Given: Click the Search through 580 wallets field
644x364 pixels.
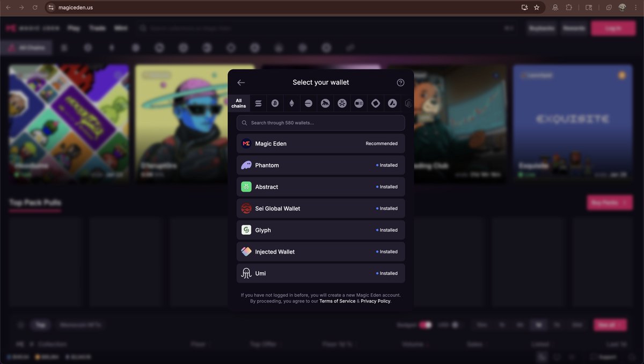Looking at the screenshot, I should tap(321, 123).
